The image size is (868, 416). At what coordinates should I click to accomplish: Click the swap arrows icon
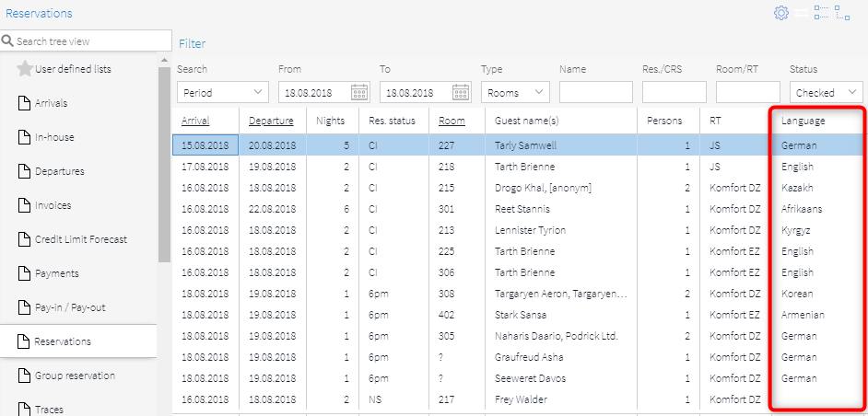pyautogui.click(x=802, y=13)
